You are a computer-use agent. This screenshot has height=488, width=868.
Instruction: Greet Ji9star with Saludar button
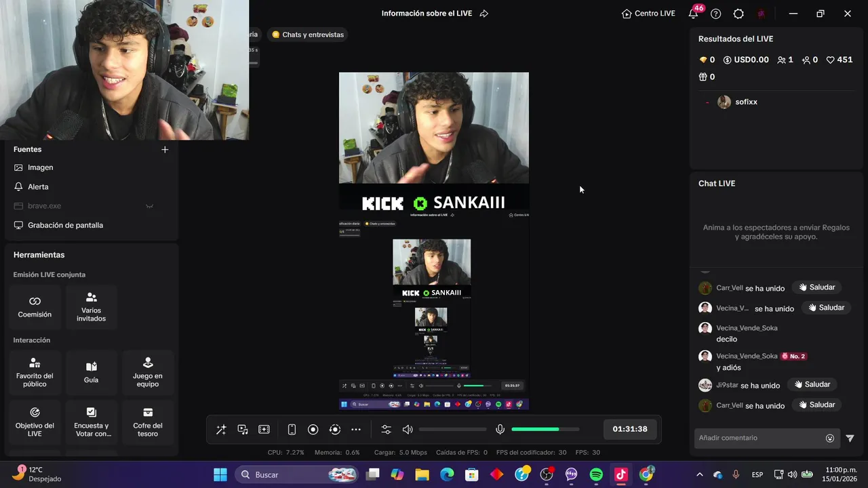point(812,384)
